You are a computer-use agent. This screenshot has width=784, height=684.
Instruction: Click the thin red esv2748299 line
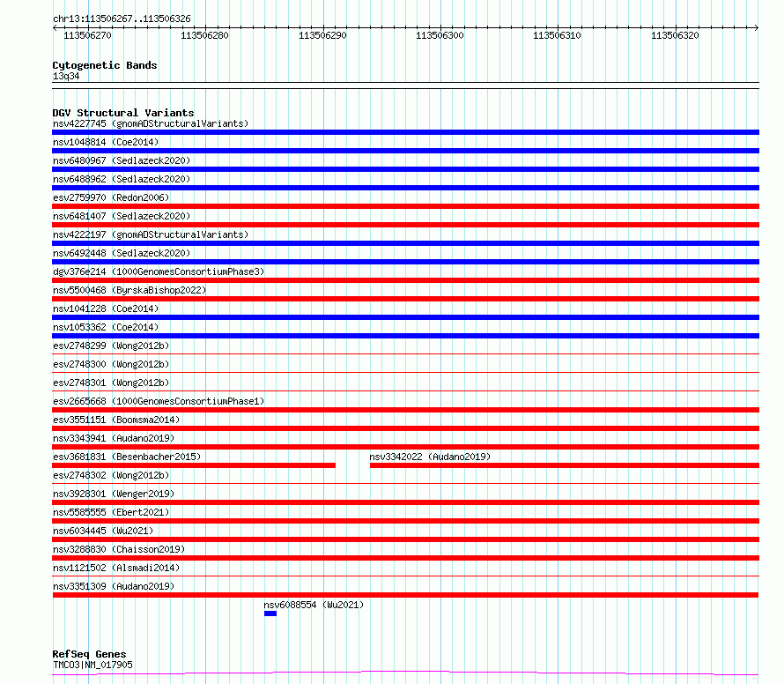[x=405, y=353]
